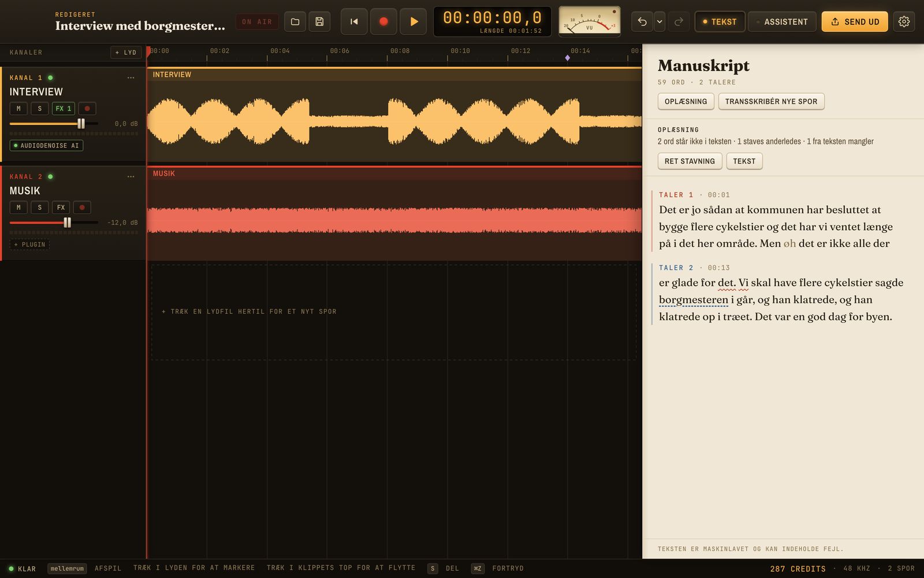
Task: Add audio with the + LYD button
Action: pyautogui.click(x=126, y=53)
